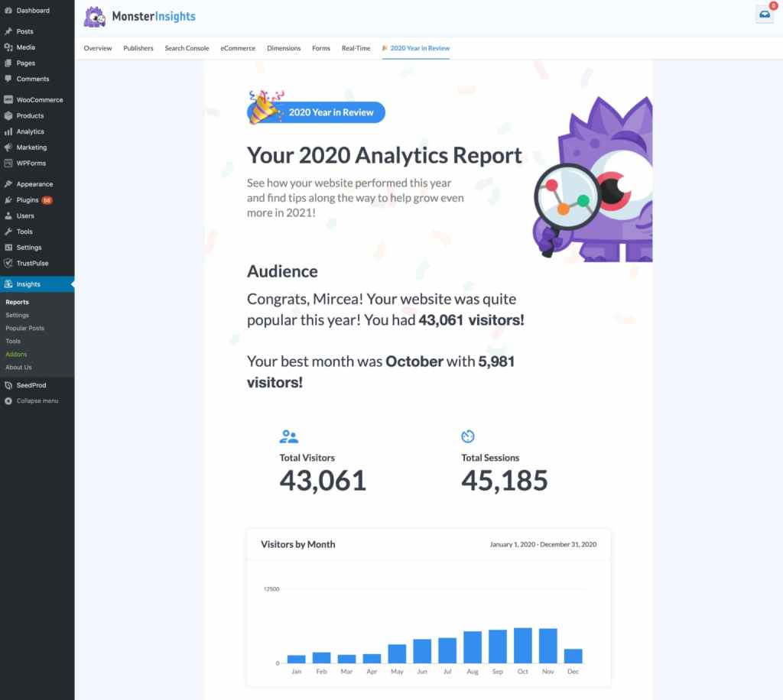The image size is (783, 700).
Task: Select the Analytics chart icon in sidebar
Action: pyautogui.click(x=9, y=131)
